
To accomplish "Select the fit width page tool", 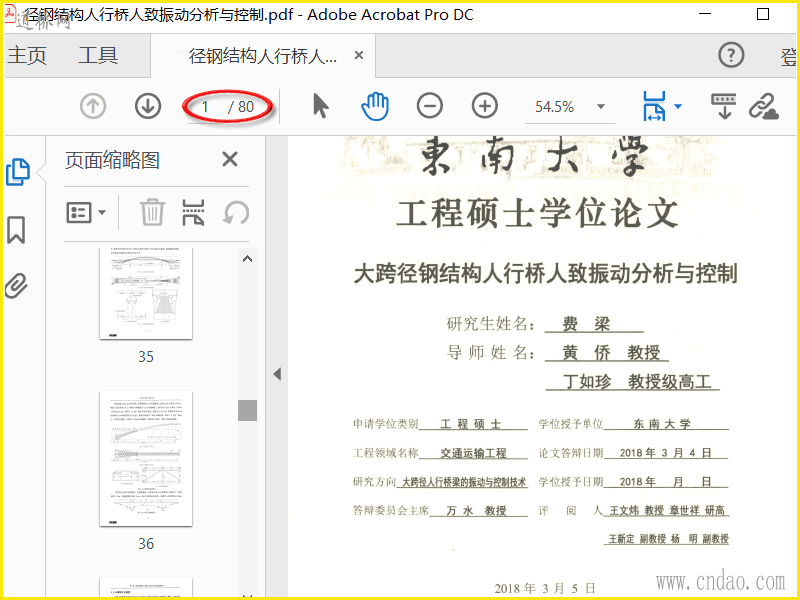I will tap(655, 106).
